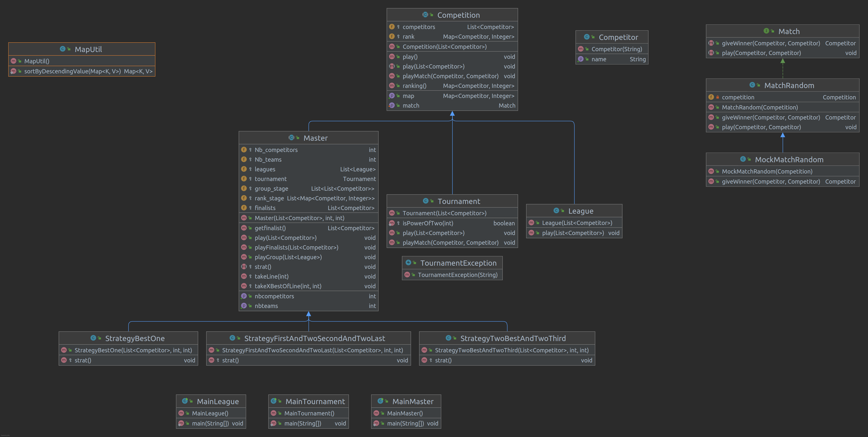The width and height of the screenshot is (868, 437).
Task: Click the rank_stage field in Master
Action: [x=309, y=199]
